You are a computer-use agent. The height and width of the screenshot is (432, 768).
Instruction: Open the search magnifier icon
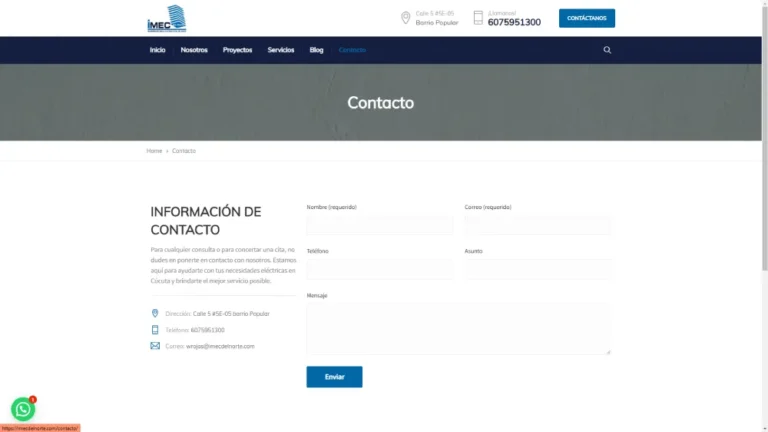[607, 50]
